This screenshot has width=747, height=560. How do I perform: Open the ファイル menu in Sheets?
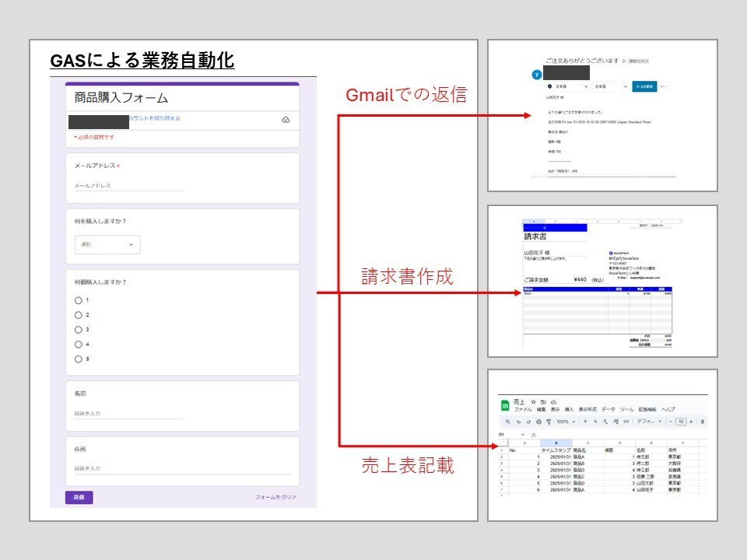click(523, 409)
